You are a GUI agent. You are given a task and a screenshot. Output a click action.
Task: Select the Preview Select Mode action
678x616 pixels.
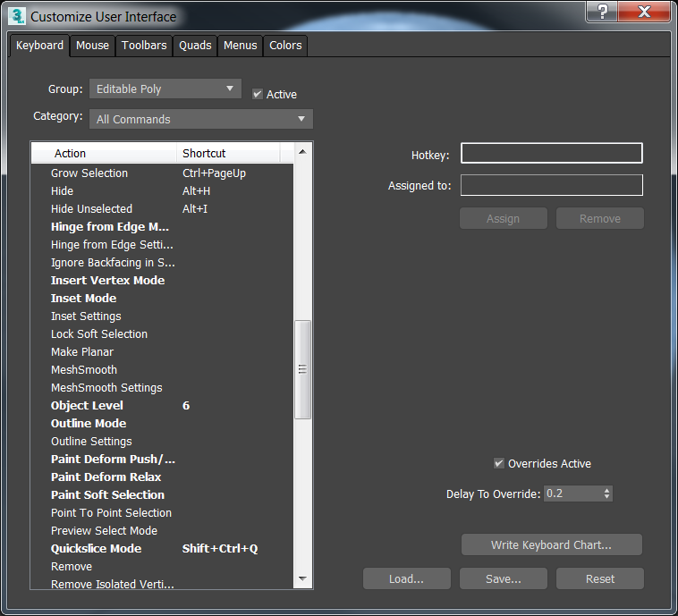[x=105, y=530]
